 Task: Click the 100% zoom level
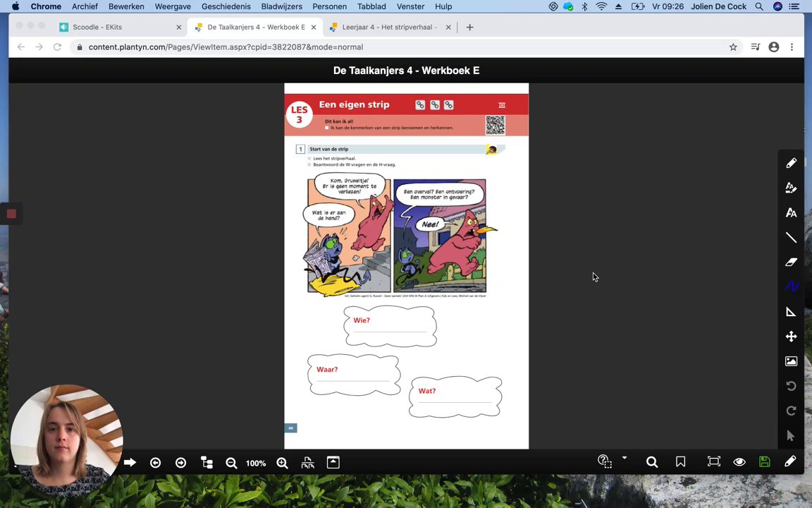[x=256, y=464]
